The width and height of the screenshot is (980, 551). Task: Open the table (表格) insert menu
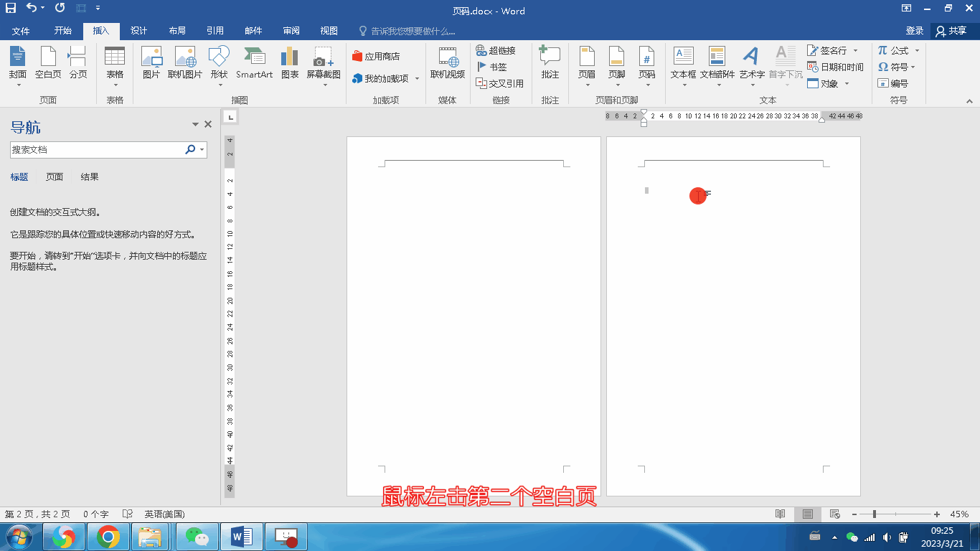(x=115, y=66)
